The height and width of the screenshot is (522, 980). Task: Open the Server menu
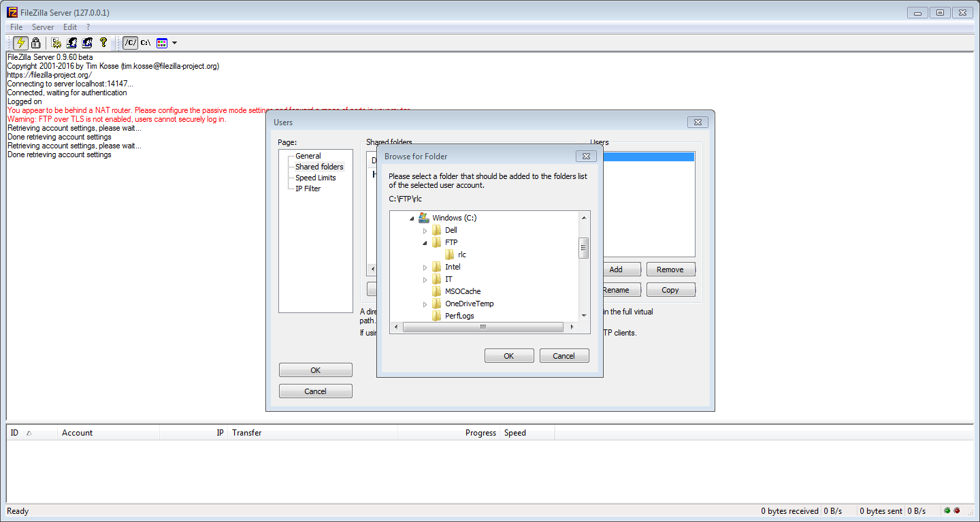43,27
